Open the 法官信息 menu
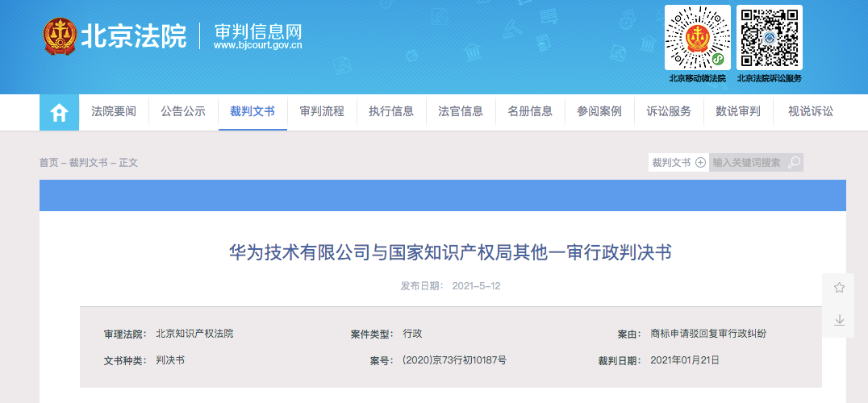The height and width of the screenshot is (403, 868). click(x=461, y=112)
